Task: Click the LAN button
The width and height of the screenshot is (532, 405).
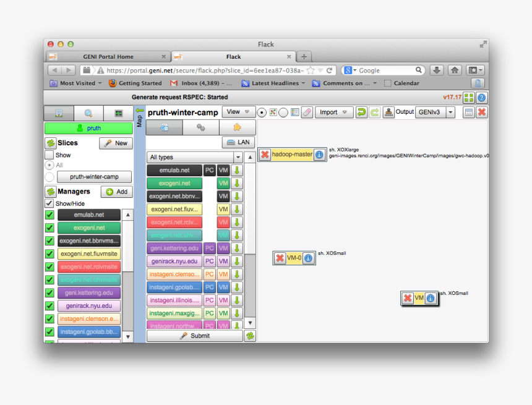Action: [239, 142]
